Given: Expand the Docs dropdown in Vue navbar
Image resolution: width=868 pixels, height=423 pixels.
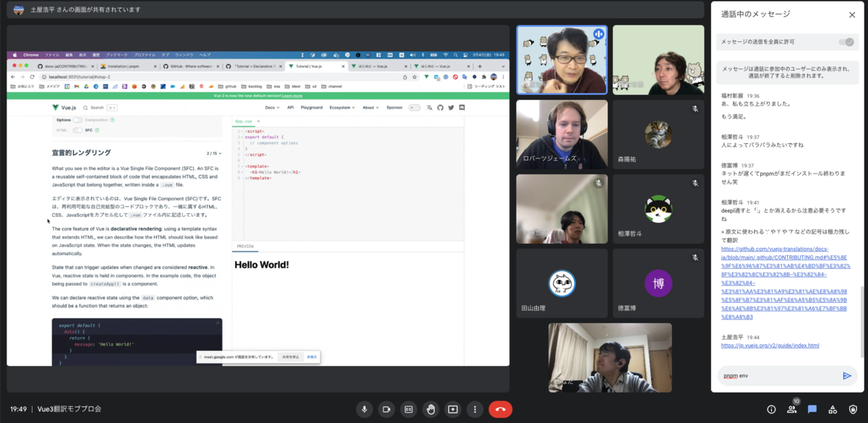Looking at the screenshot, I should coord(272,108).
